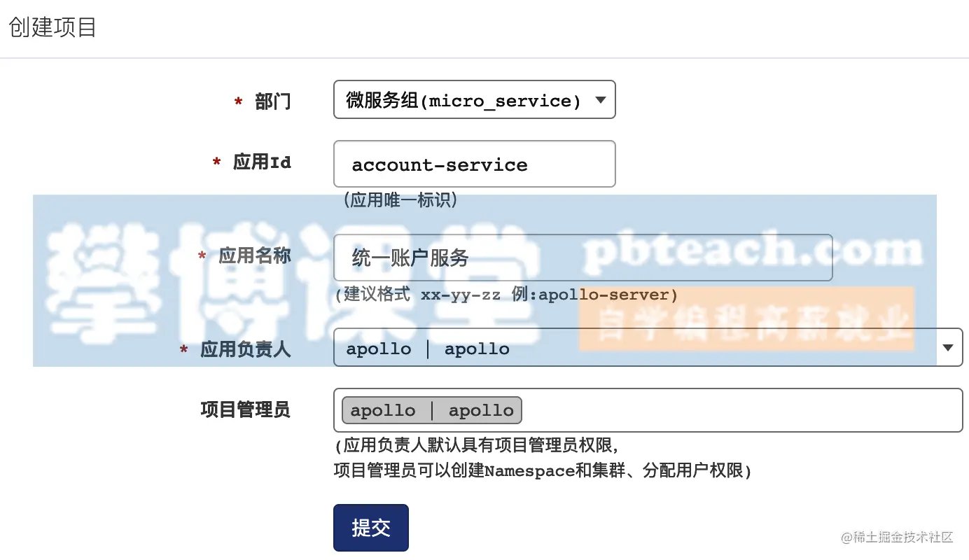Click the 项目管理员可以创建Namespace和集群 note
This screenshot has height=560, width=969.
(543, 470)
